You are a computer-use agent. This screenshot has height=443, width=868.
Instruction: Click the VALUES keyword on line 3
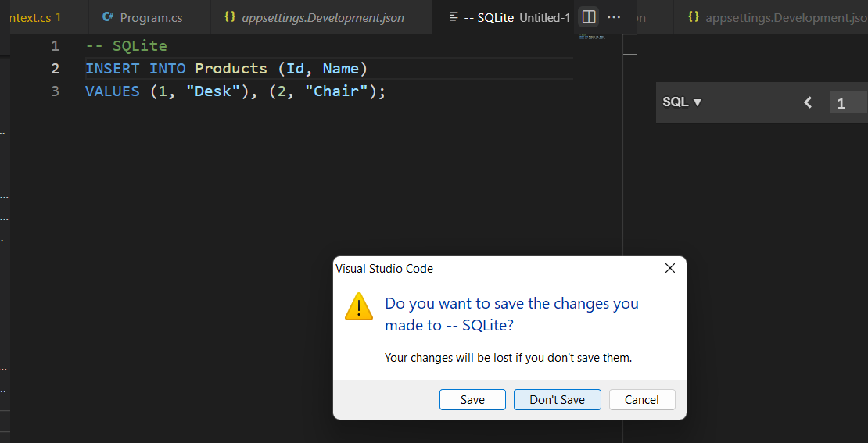point(113,91)
